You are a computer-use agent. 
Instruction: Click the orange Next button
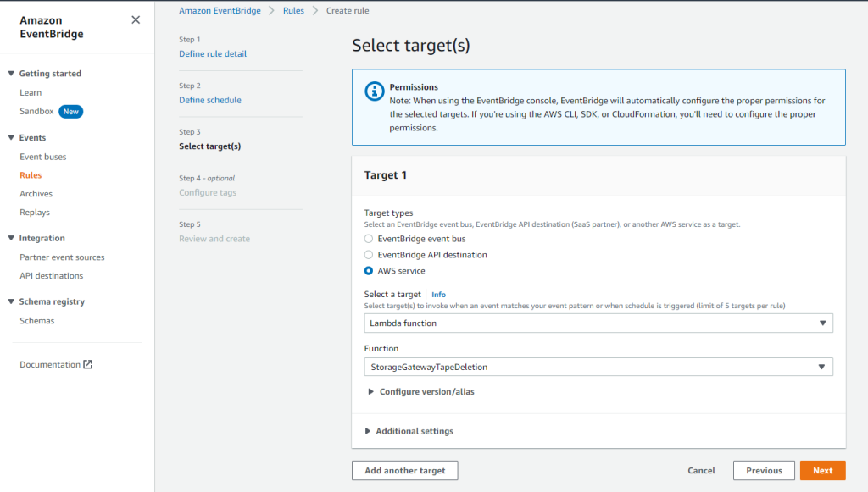coord(822,471)
